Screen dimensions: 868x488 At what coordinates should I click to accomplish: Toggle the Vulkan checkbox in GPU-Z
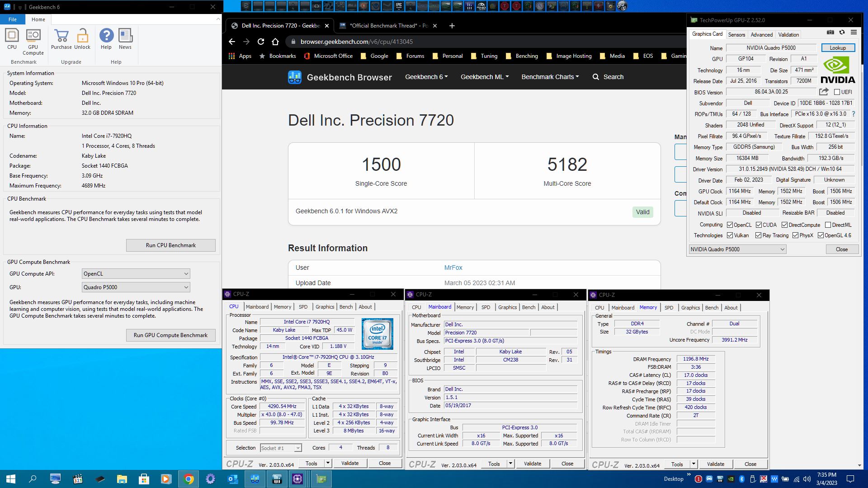(730, 235)
